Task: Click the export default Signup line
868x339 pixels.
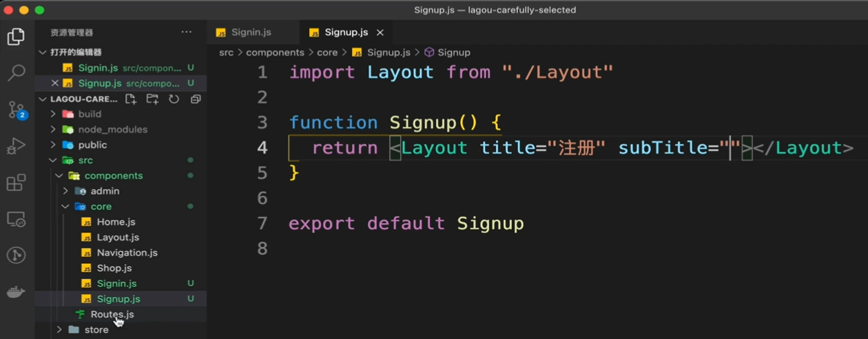Action: [406, 223]
